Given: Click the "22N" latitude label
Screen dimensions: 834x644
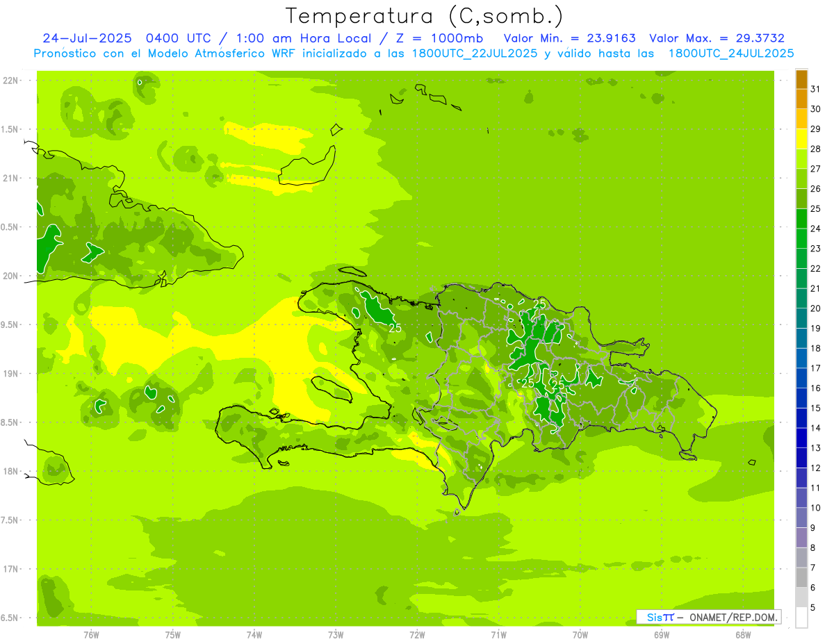Looking at the screenshot, I should click(12, 80).
